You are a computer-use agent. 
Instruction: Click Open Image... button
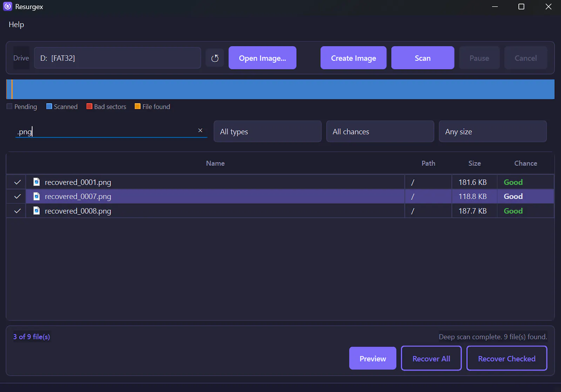pos(262,58)
